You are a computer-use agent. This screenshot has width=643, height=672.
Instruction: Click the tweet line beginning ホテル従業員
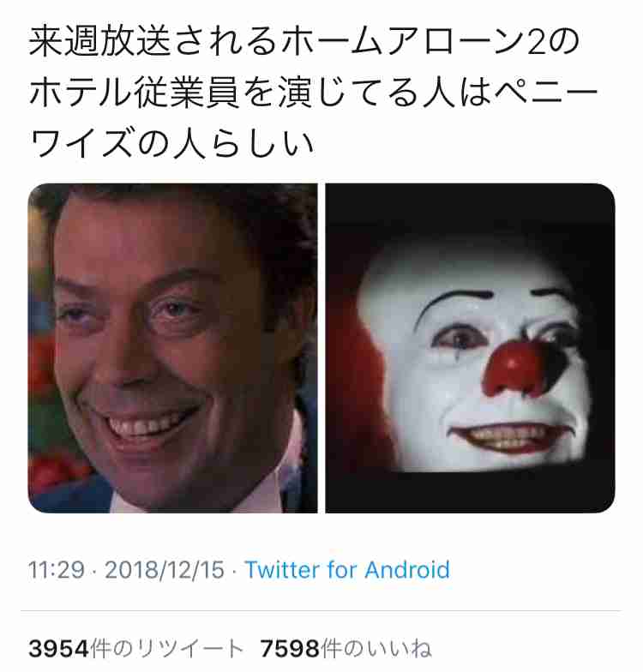pos(313,93)
